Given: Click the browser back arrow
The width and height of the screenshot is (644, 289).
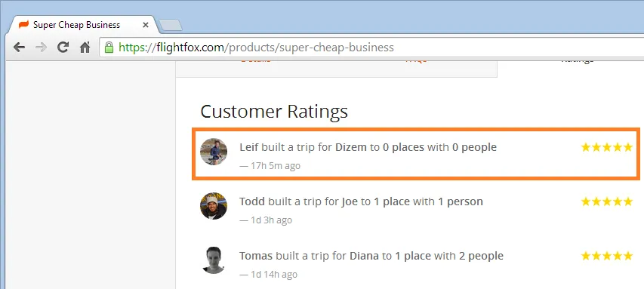Looking at the screenshot, I should (20, 48).
